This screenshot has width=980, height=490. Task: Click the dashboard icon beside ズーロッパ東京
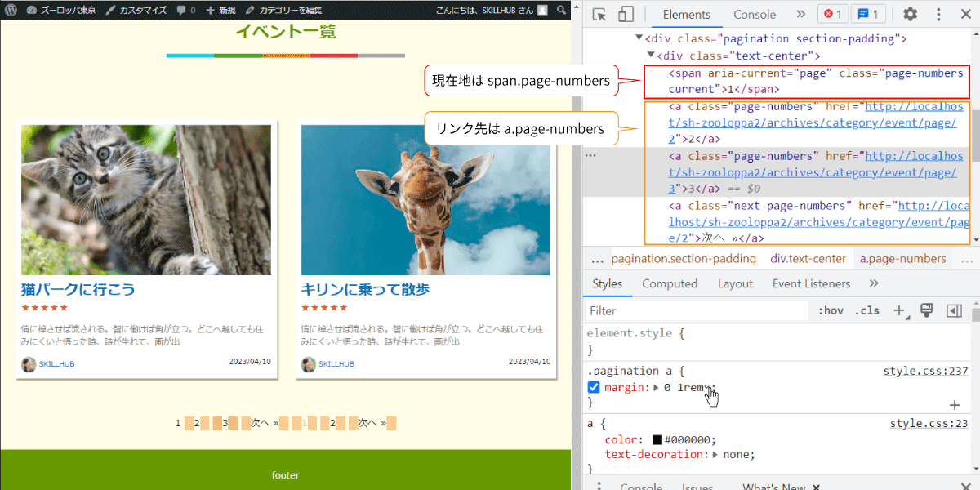(x=32, y=10)
